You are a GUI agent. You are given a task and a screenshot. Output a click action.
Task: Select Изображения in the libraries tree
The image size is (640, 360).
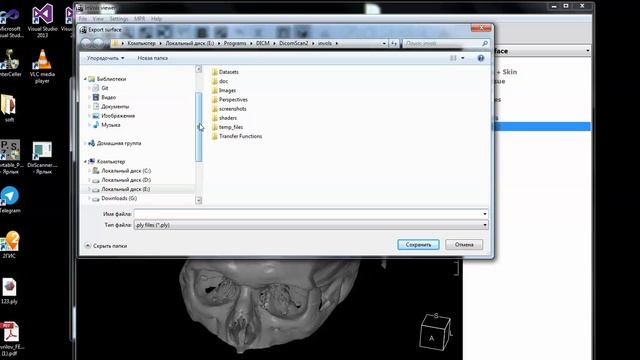point(118,116)
